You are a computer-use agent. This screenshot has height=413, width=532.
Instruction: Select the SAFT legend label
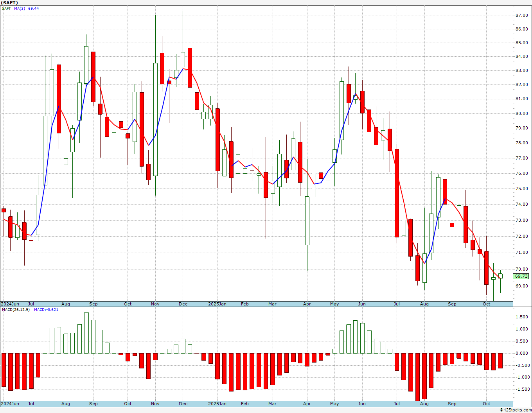6,8
